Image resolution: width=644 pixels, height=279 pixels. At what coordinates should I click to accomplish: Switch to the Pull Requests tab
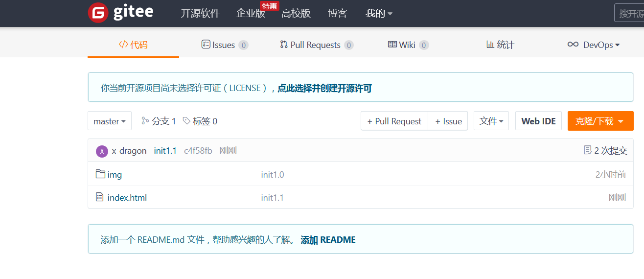click(x=317, y=45)
